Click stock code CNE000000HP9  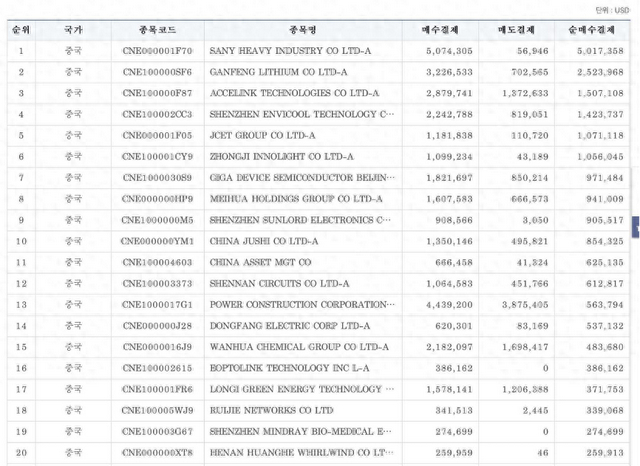[158, 199]
